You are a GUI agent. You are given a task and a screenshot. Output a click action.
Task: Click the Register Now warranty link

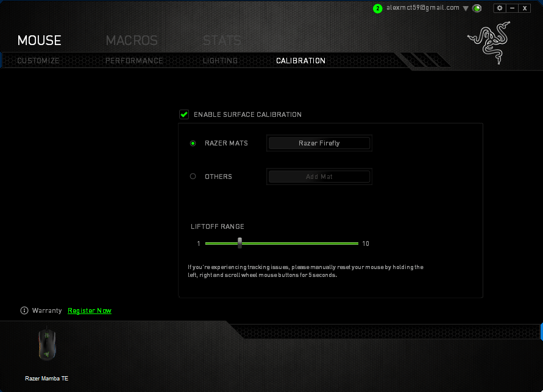click(90, 310)
